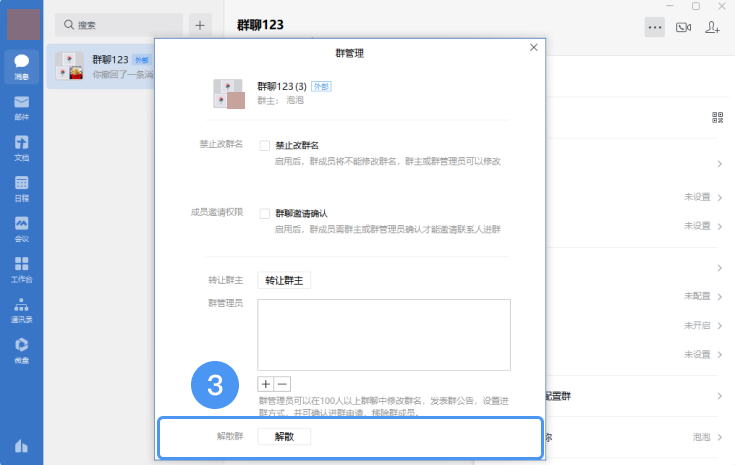
Task: Switch to 通讯录 (Contacts) in sidebar
Action: [x=21, y=309]
